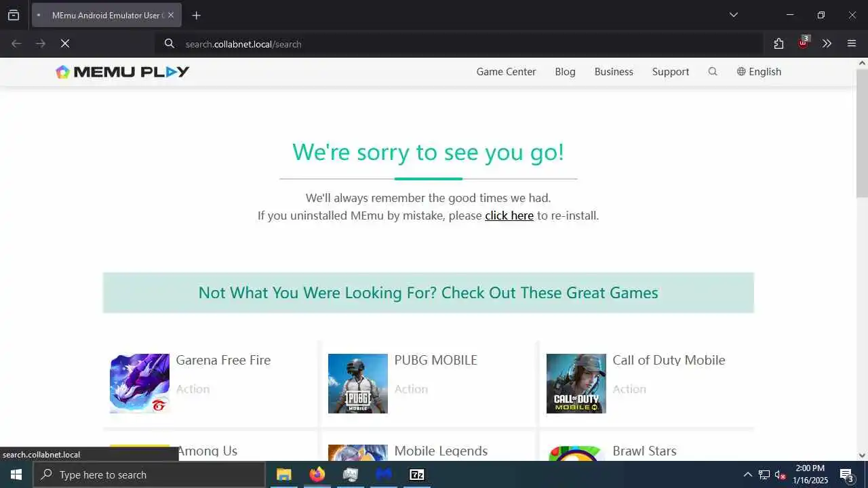Click the Windows taskbar search box

pyautogui.click(x=149, y=474)
